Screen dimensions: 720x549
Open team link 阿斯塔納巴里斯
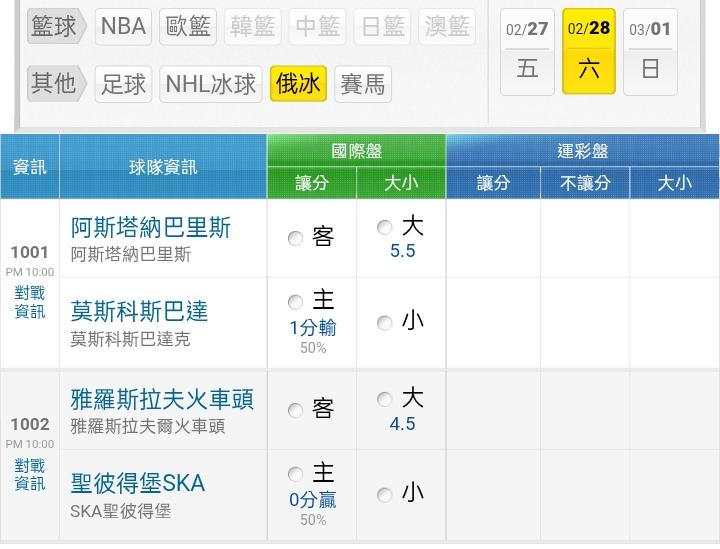pyautogui.click(x=151, y=228)
